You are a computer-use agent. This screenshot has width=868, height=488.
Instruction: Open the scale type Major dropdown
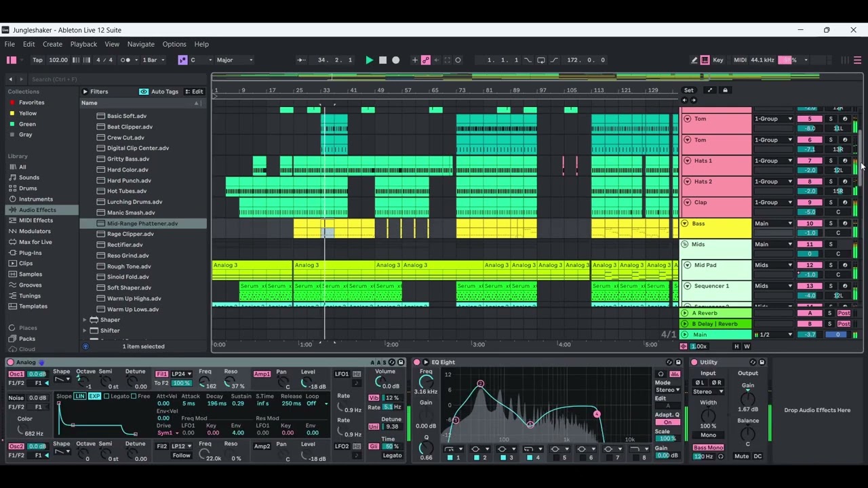[234, 60]
